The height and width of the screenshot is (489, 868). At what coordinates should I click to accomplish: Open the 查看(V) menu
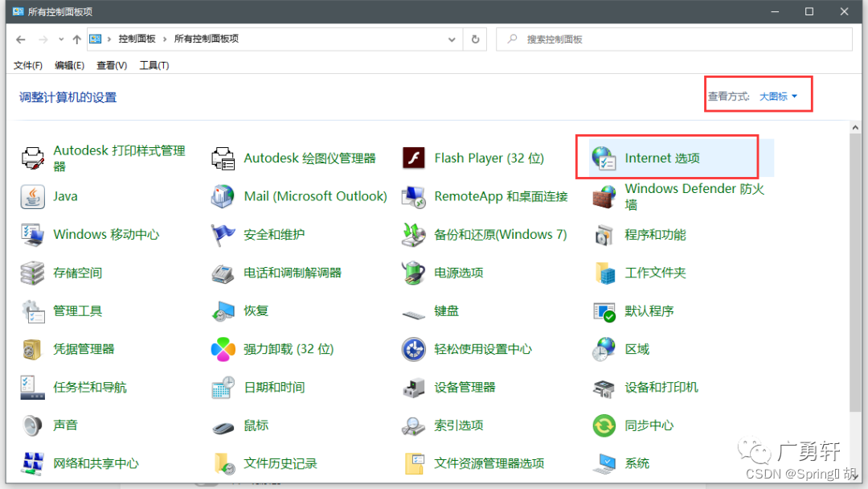pos(111,65)
